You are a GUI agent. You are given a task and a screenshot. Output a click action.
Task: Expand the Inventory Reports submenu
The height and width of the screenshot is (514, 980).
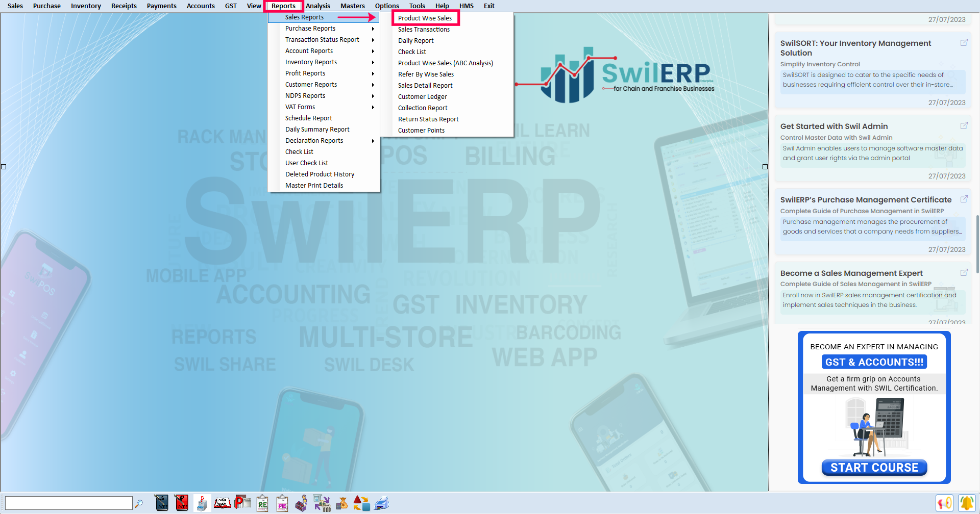[x=324, y=62]
